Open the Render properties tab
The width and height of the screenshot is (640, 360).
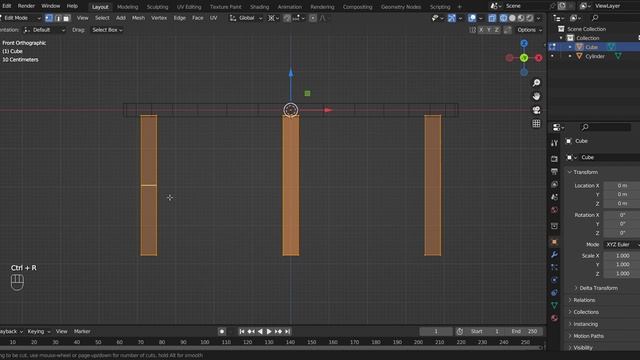554,159
